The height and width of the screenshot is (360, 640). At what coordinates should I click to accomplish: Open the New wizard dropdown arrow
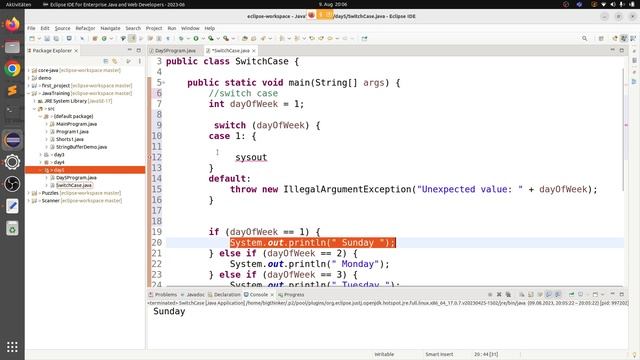coord(39,38)
